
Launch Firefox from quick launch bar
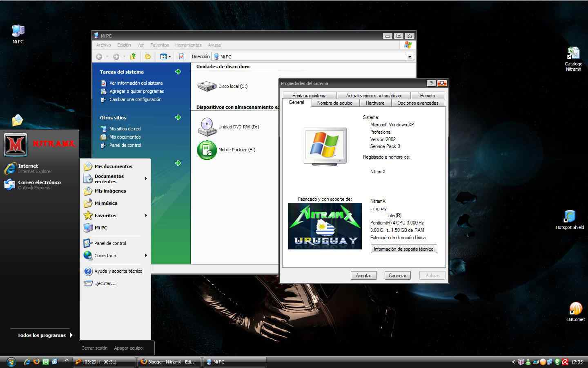coord(36,362)
